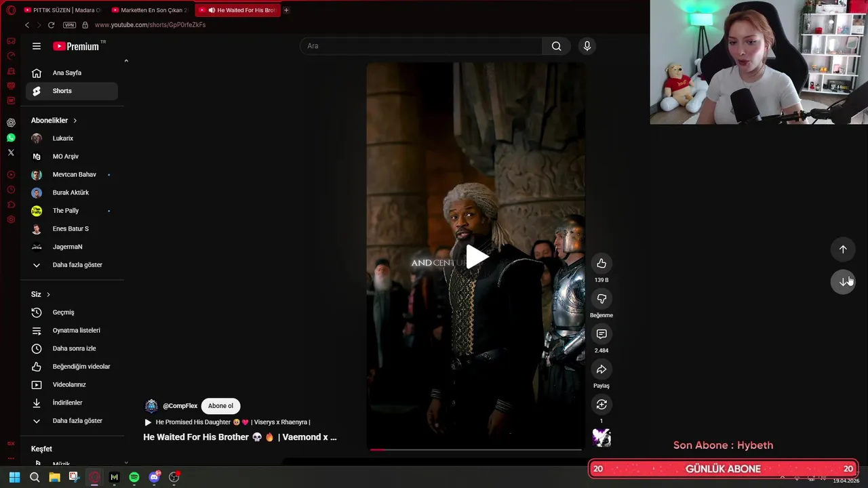
Task: Play the paused short video
Action: (476, 257)
